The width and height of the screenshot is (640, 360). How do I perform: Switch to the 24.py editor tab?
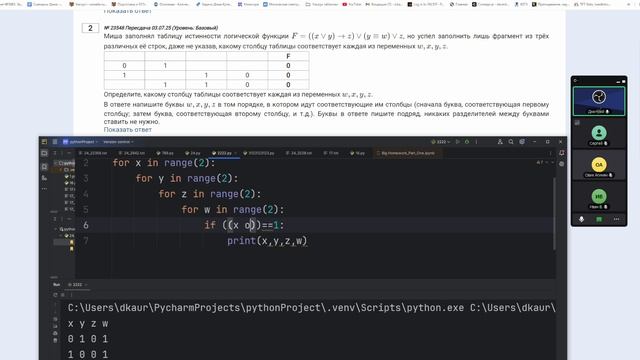193,153
